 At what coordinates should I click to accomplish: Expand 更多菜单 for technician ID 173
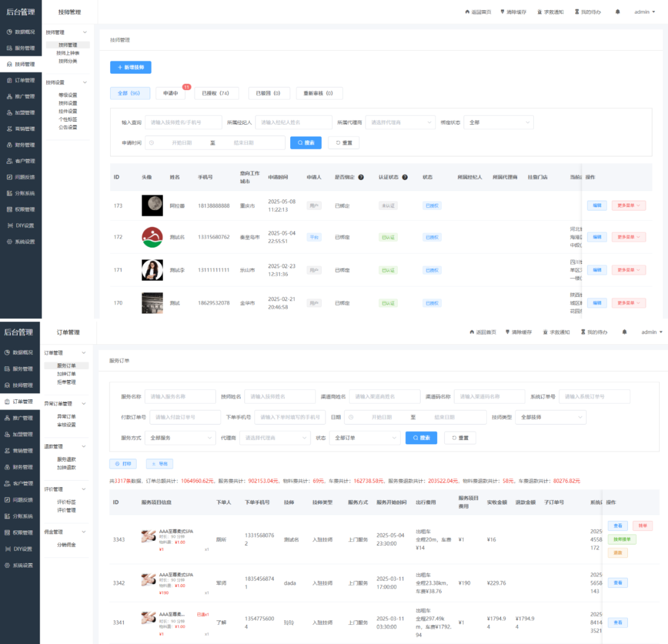628,205
